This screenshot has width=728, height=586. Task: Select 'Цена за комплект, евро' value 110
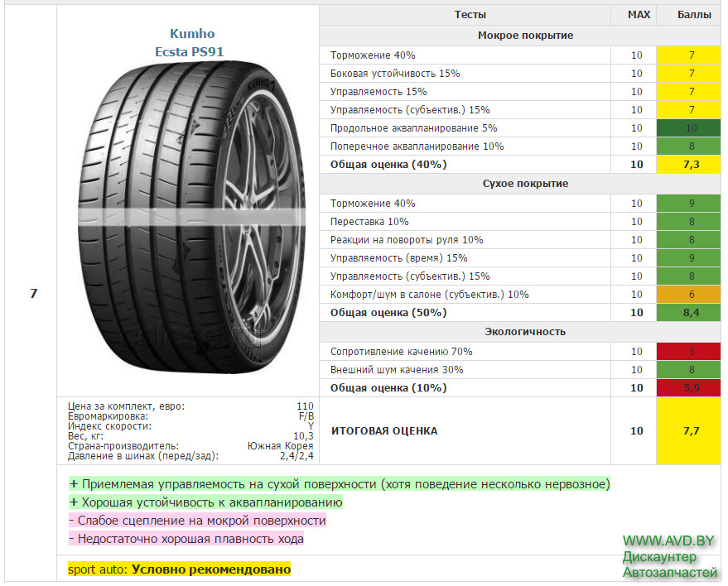pyautogui.click(x=305, y=406)
